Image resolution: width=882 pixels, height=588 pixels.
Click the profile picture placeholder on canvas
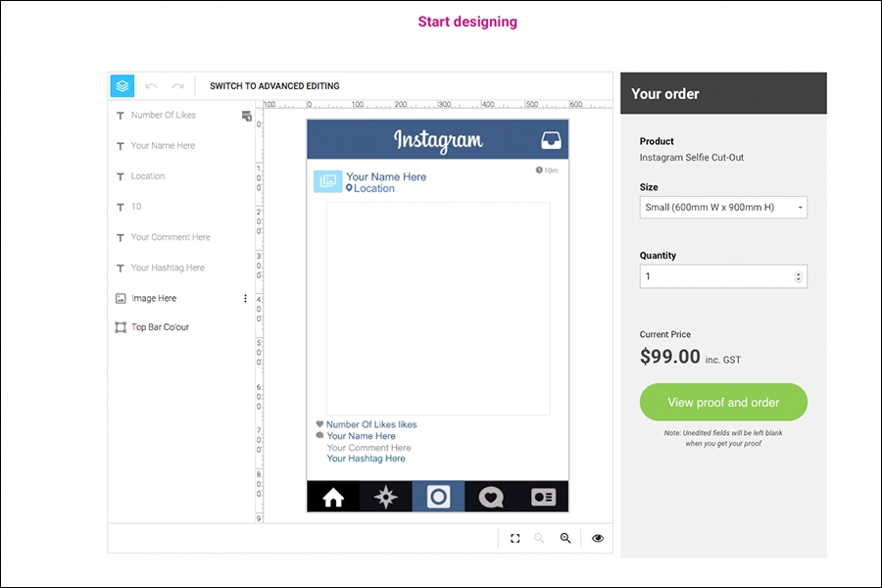(x=327, y=181)
